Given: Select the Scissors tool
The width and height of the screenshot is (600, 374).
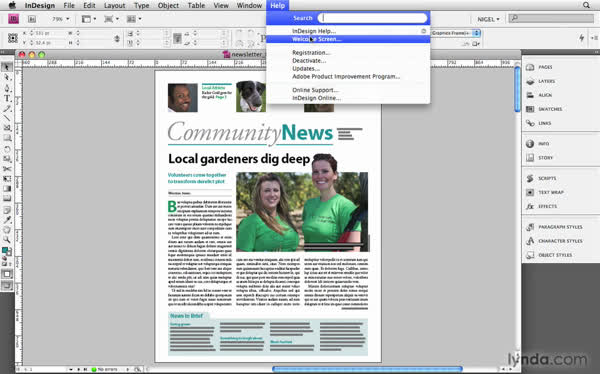Looking at the screenshot, I should (7, 168).
